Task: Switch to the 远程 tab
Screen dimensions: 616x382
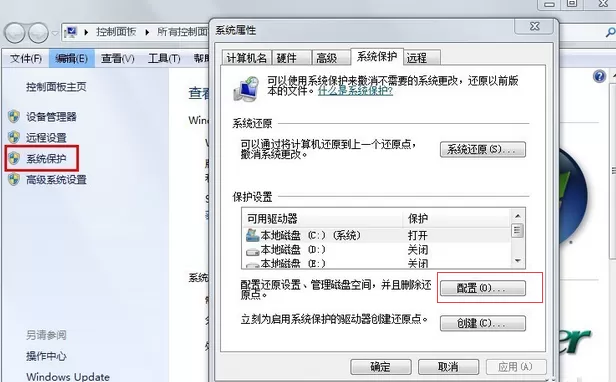Action: [421, 58]
